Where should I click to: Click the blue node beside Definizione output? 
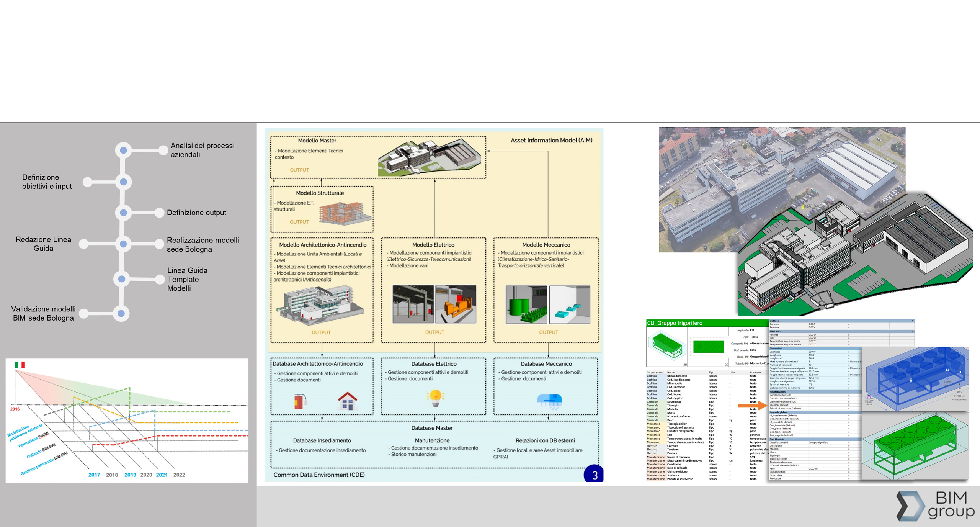click(123, 213)
